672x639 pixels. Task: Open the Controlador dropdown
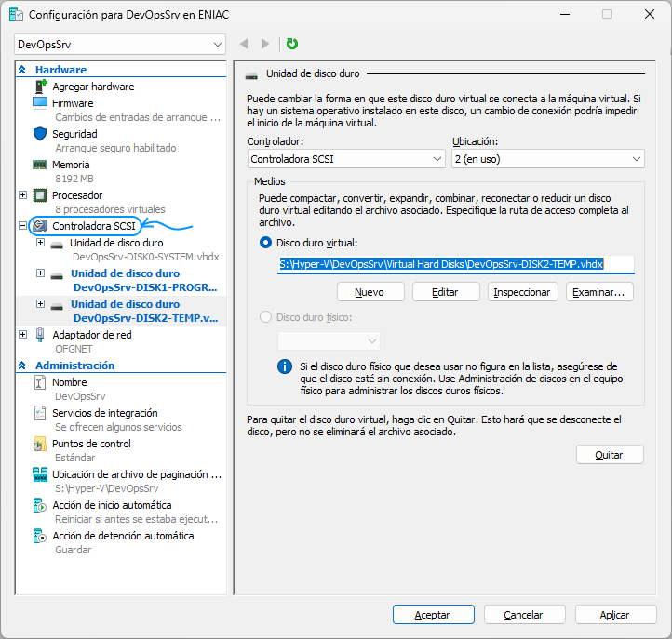coord(346,159)
